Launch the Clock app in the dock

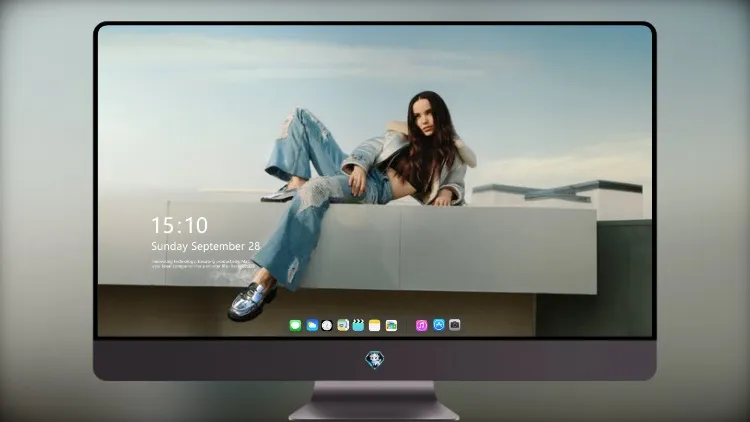coord(327,325)
